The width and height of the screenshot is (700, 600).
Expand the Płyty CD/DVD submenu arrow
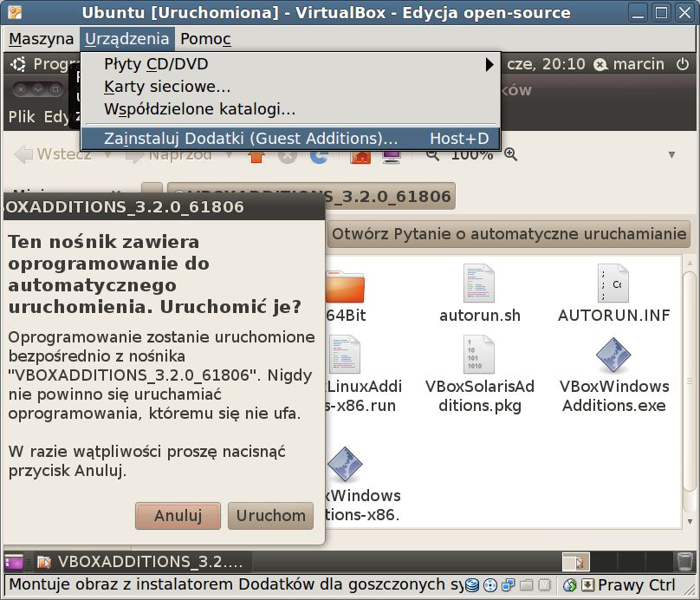tap(489, 64)
